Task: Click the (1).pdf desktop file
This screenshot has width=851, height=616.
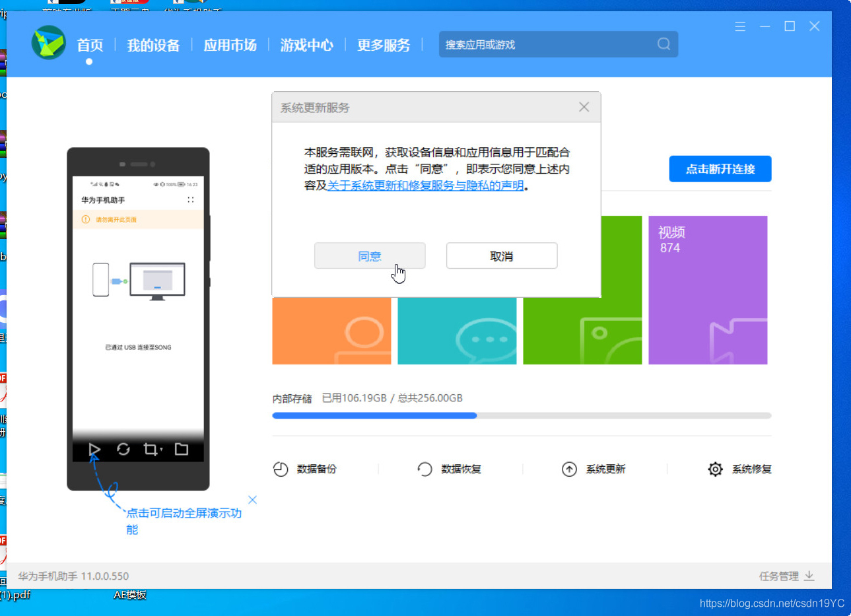Action: tap(15, 595)
